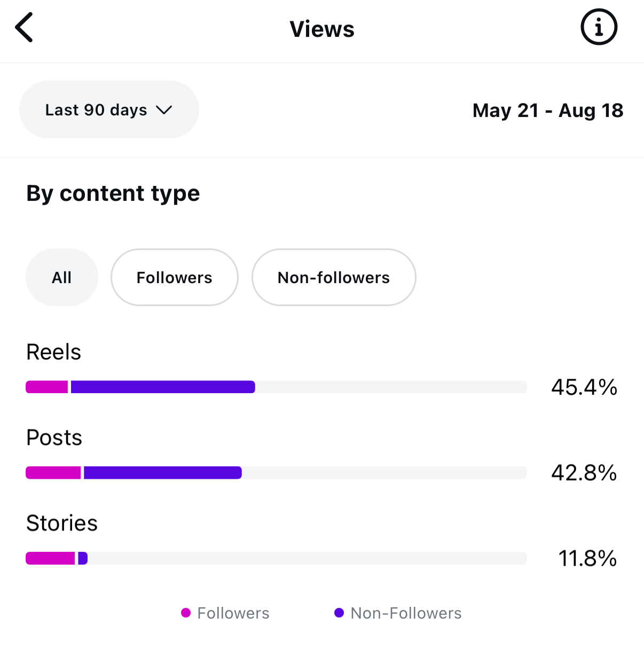Tap the Reels pink followers bar segment
The height and width of the screenshot is (649, 644).
coord(47,387)
